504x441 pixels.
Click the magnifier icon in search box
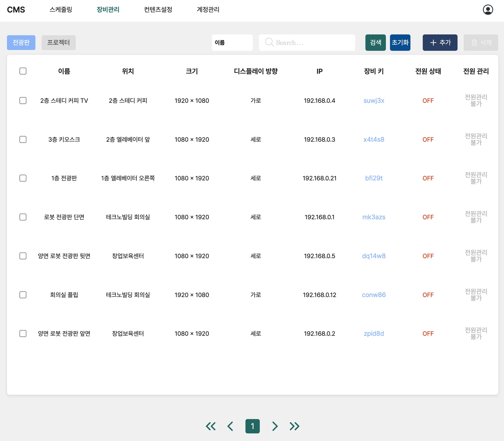tap(269, 42)
